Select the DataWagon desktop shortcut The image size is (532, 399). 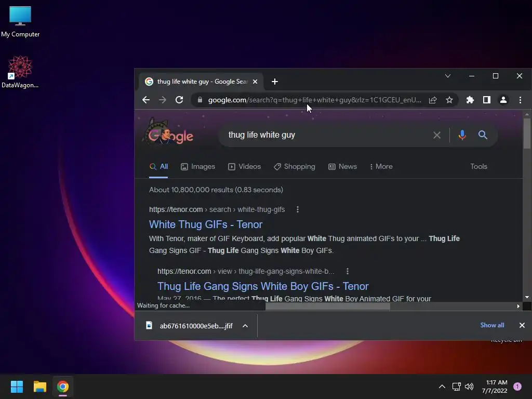tap(20, 72)
